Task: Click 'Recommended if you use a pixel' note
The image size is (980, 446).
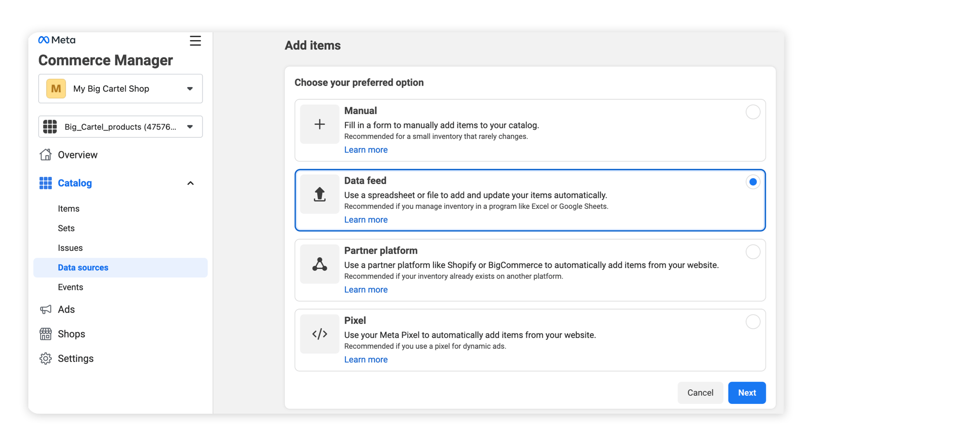Action: point(425,346)
